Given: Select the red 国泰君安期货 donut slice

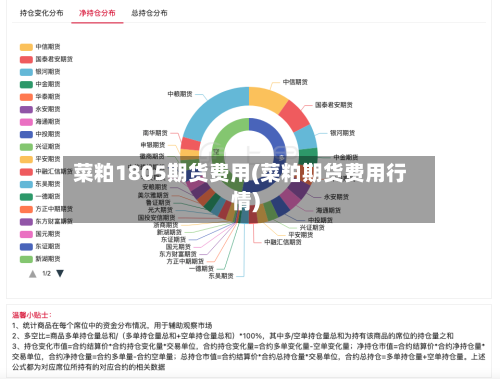Looking at the screenshot, I should 294,116.
